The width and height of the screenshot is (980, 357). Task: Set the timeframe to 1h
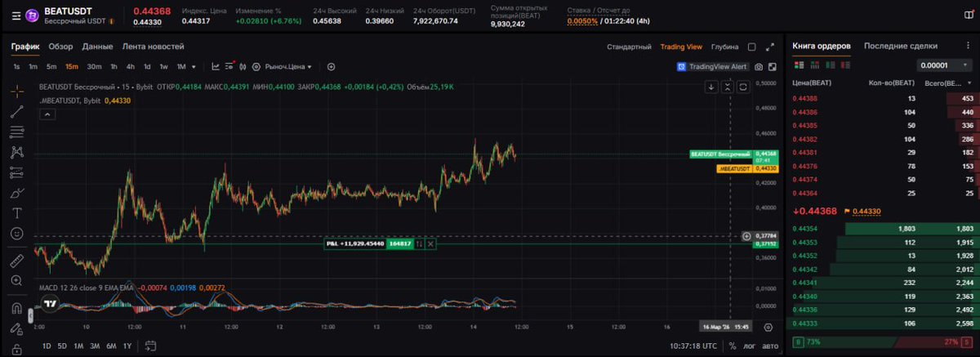114,67
